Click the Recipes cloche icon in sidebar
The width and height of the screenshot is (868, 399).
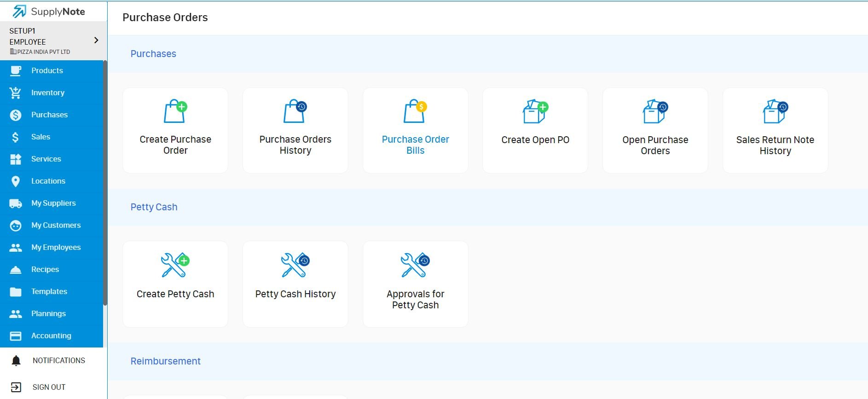[x=16, y=270]
